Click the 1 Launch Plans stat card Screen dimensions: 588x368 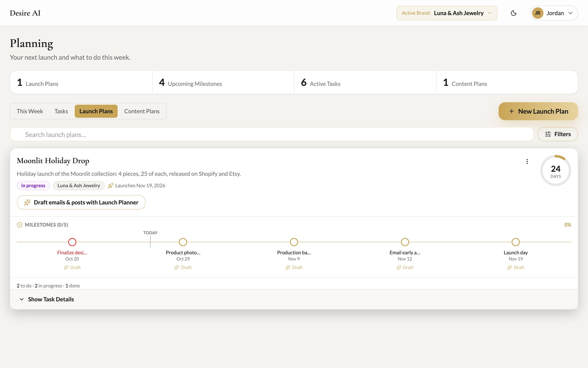[x=81, y=82]
